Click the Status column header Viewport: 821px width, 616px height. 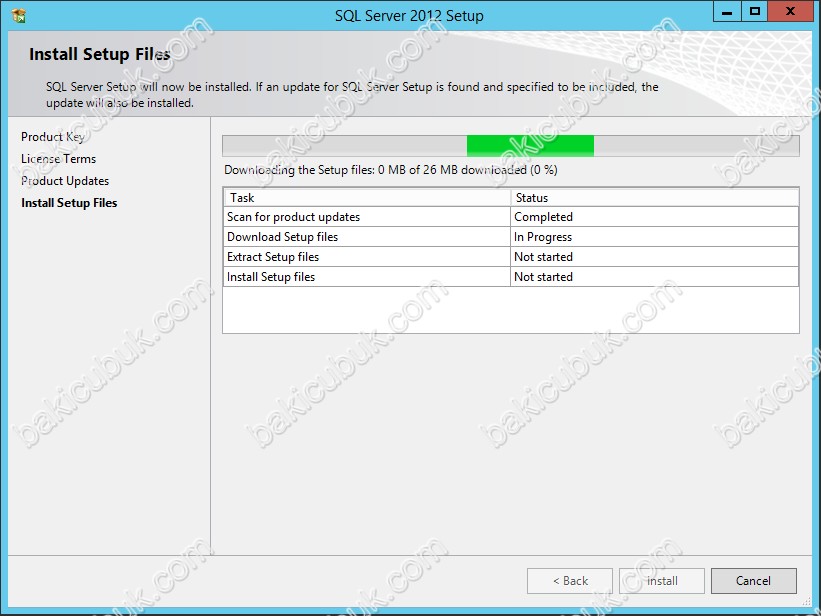pos(654,198)
